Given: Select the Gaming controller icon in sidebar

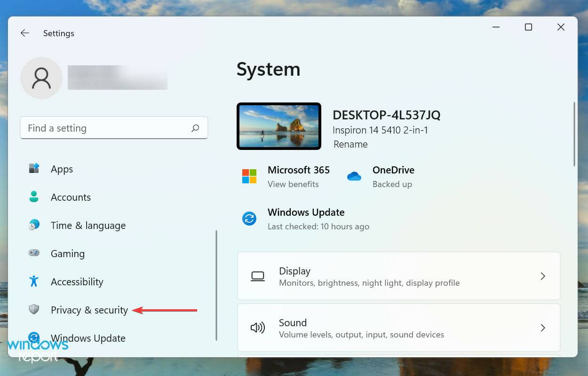Looking at the screenshot, I should [x=34, y=253].
